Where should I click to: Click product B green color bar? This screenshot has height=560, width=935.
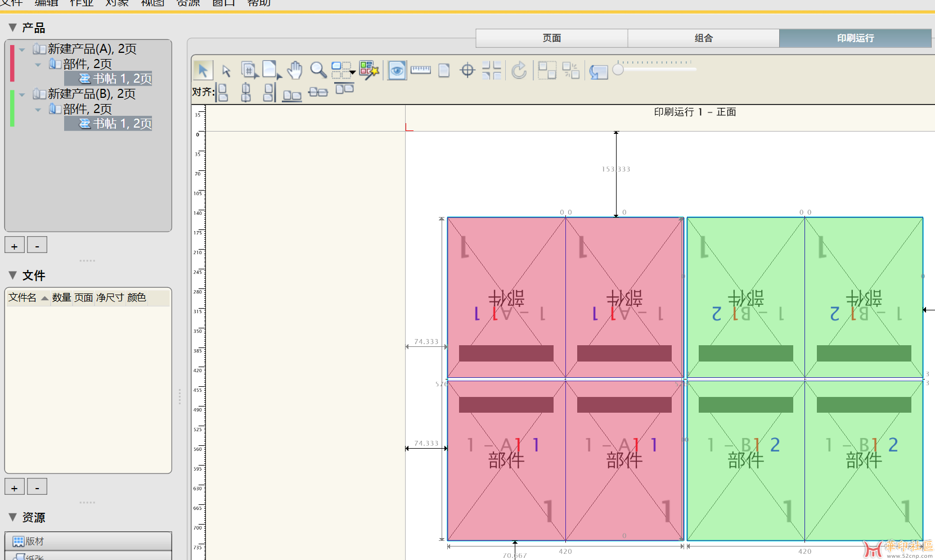12,109
